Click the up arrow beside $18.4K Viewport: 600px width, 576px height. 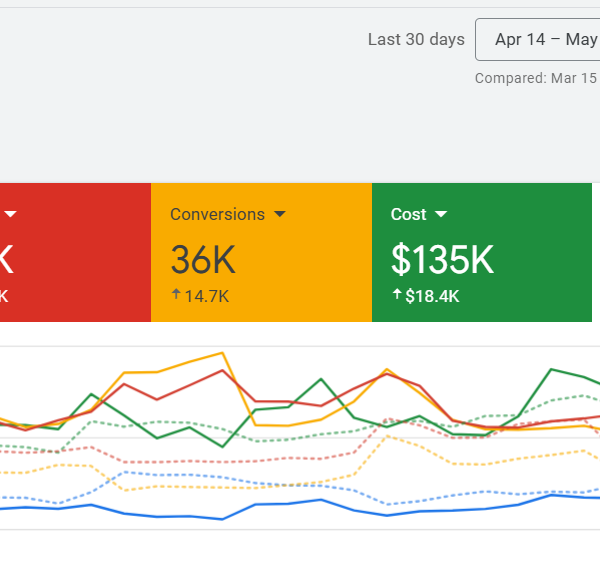(397, 295)
